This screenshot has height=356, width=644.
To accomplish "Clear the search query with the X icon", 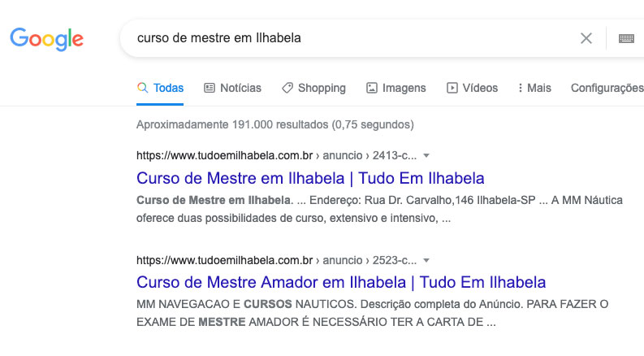I will 586,38.
